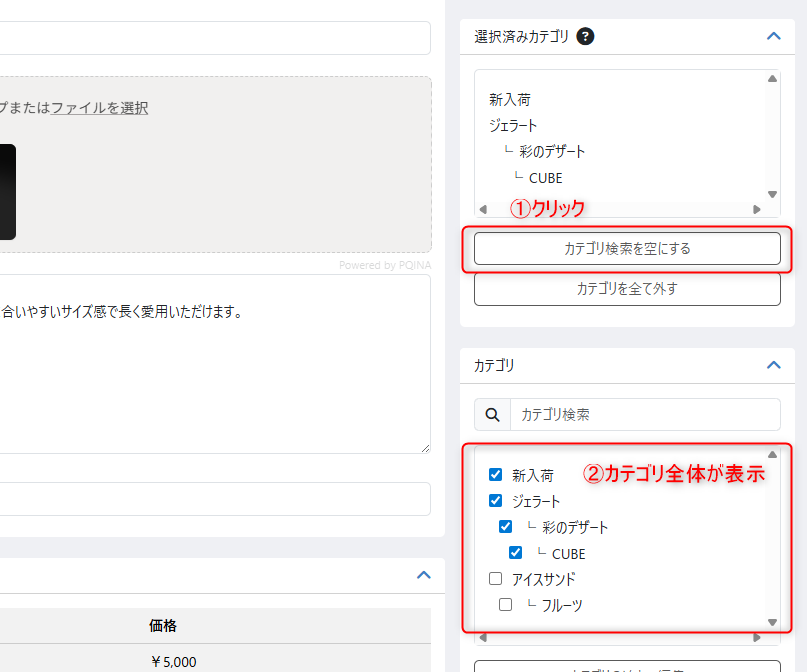
Task: Collapse the カテゴリ panel with its chevron
Action: click(773, 365)
